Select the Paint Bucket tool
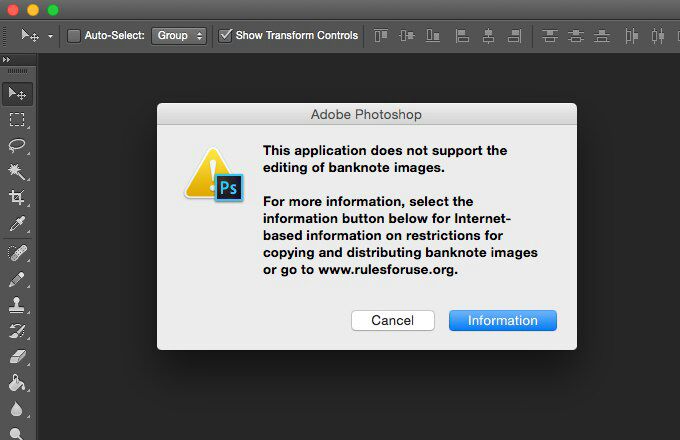 (x=17, y=383)
